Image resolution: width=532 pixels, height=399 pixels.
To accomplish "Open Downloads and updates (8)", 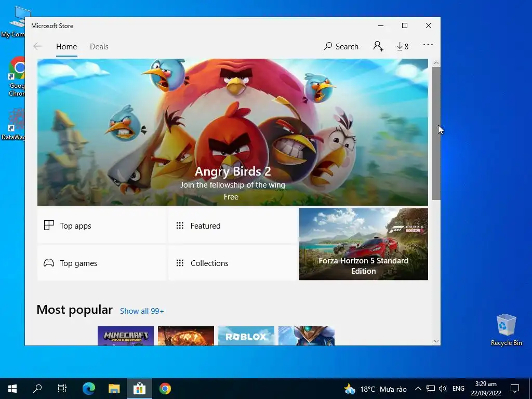I will pyautogui.click(x=403, y=46).
